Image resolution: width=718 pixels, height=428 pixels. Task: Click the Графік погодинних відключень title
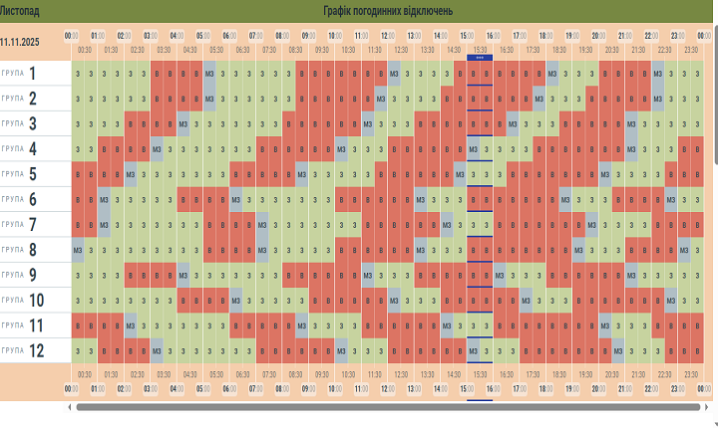pos(387,11)
